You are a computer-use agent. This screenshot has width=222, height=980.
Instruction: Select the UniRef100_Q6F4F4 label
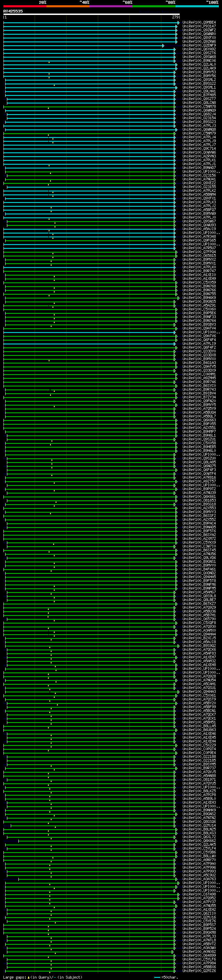(199, 340)
